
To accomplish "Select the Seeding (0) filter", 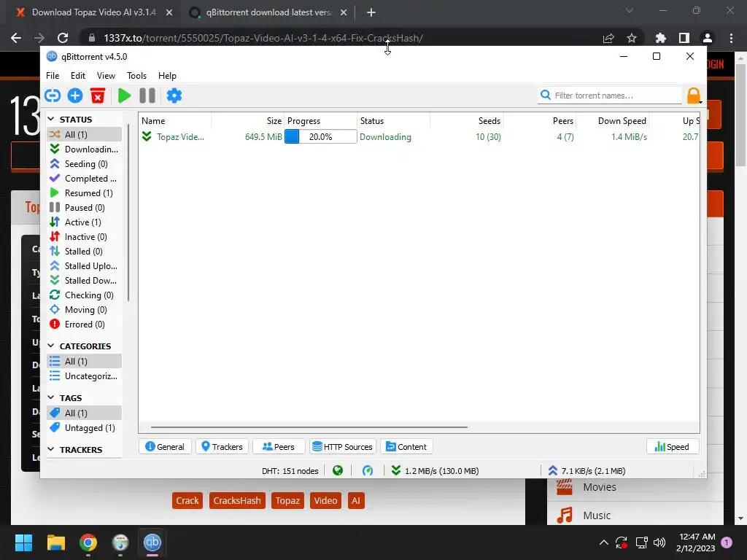I will [85, 164].
